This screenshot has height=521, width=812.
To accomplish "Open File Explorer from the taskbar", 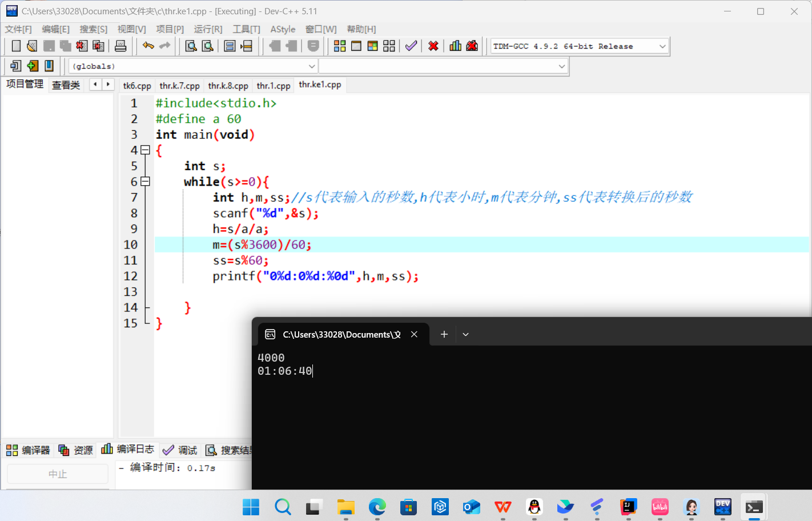I will pyautogui.click(x=345, y=507).
